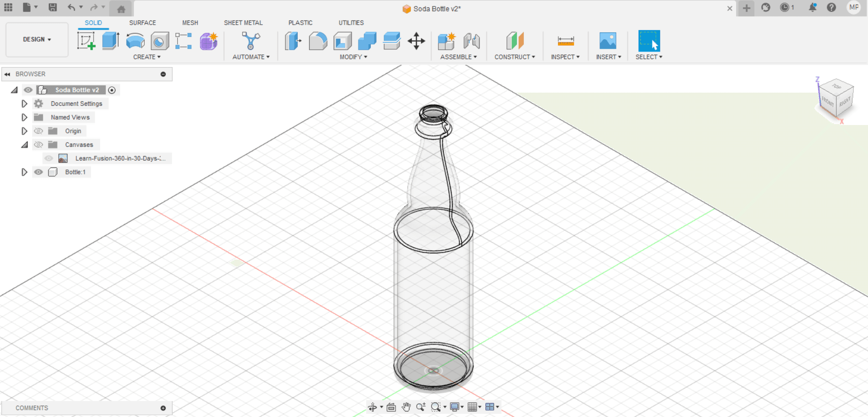Select the Create Form tool
The image size is (868, 417).
tap(209, 41)
